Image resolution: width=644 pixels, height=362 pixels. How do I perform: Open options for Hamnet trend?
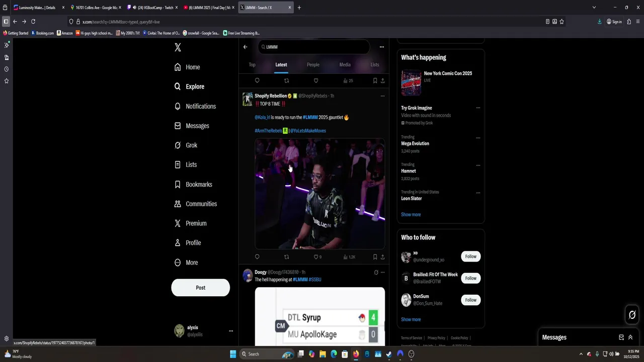pyautogui.click(x=478, y=165)
